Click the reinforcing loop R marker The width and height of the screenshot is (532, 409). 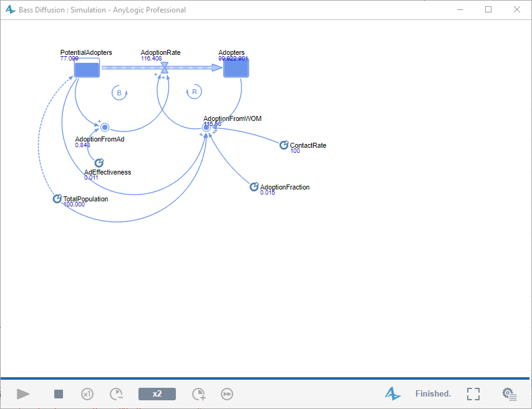(194, 91)
